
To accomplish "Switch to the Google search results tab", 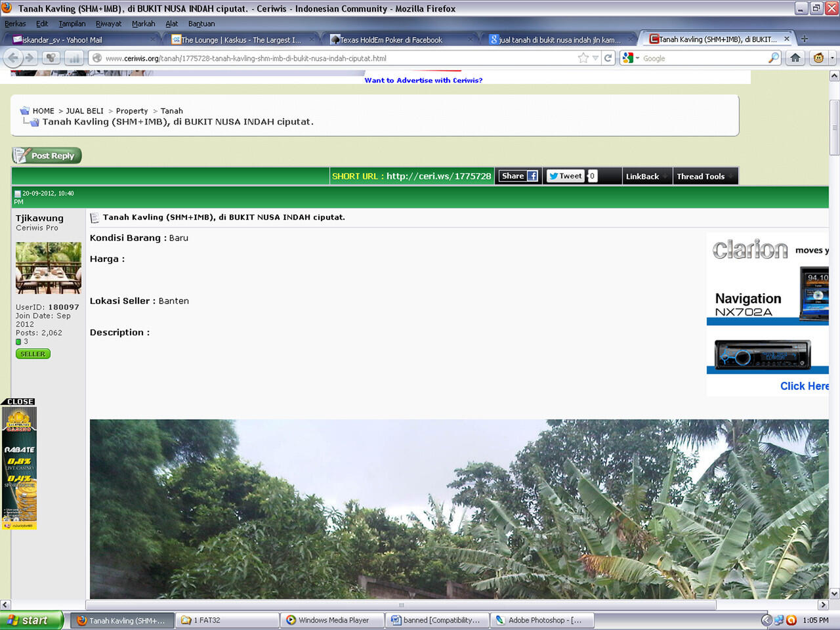I will [x=560, y=39].
